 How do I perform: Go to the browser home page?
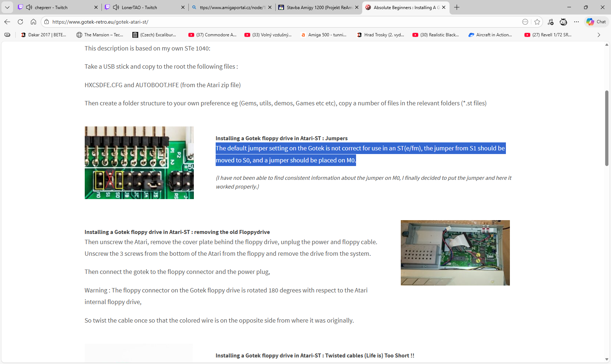point(33,22)
